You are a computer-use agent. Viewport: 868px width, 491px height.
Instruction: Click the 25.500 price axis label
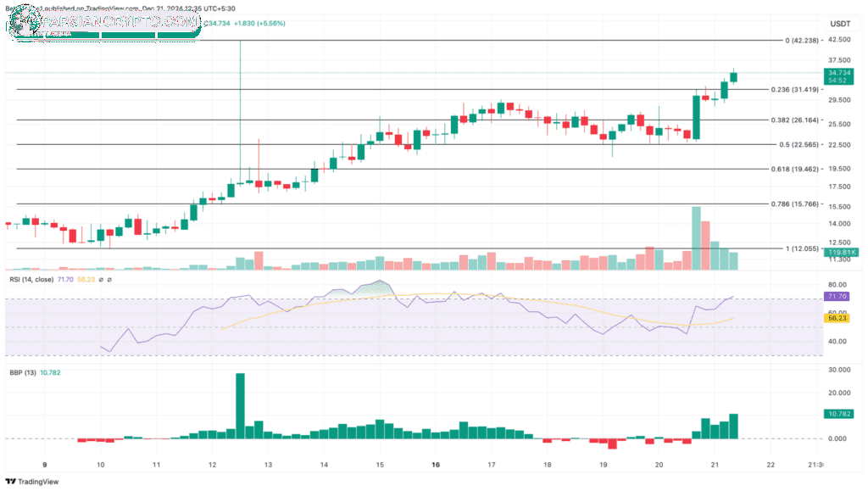point(839,125)
